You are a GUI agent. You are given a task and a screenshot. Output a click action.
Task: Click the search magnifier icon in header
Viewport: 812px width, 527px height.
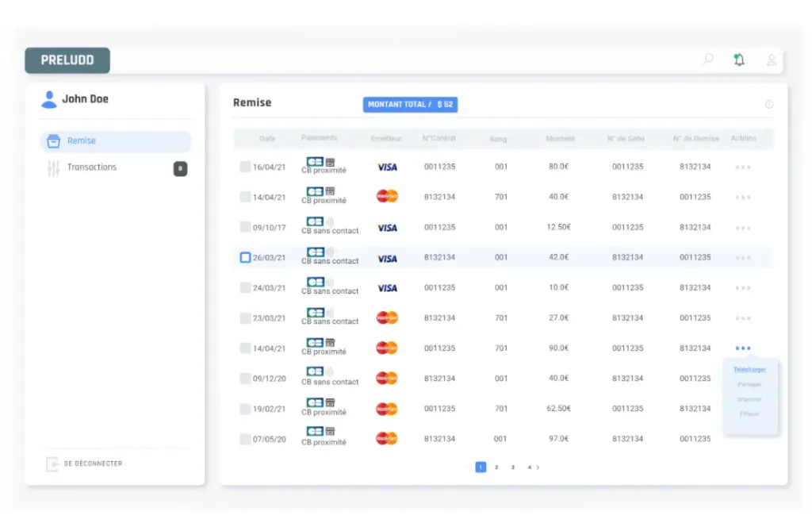click(707, 60)
